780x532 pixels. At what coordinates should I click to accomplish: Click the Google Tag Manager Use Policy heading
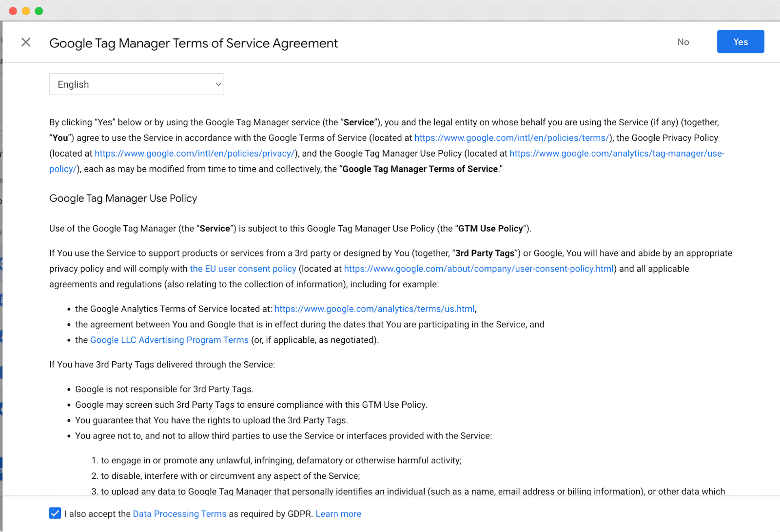coord(123,198)
